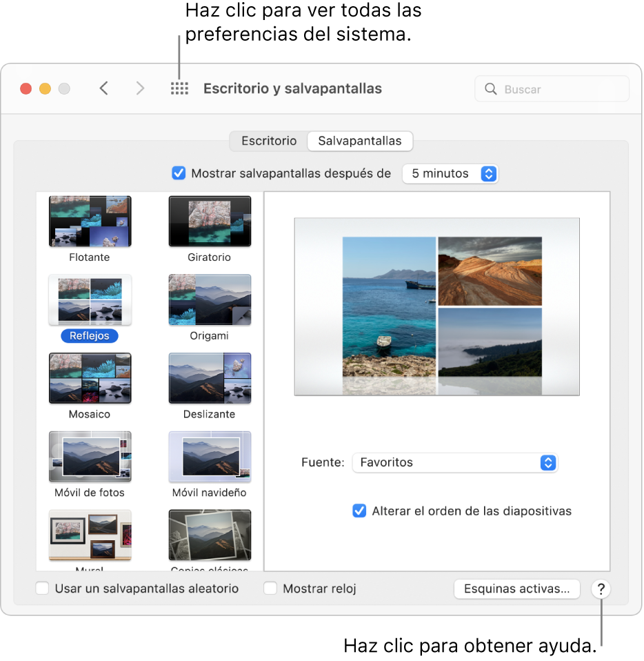Switch to the Escritorio tab
This screenshot has height=661, width=644.
[x=268, y=141]
